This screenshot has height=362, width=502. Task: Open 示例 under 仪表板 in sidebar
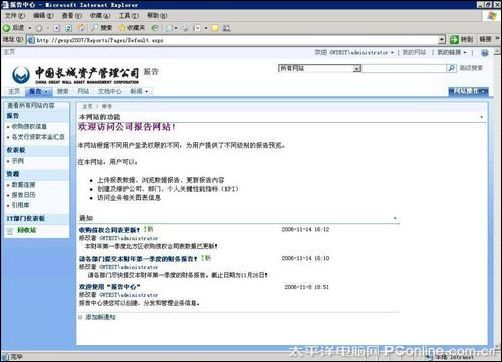tap(18, 161)
